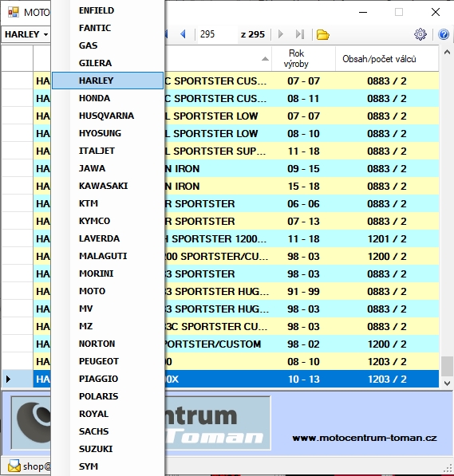Click the record number field showing 295
The image size is (454, 476).
tap(217, 34)
